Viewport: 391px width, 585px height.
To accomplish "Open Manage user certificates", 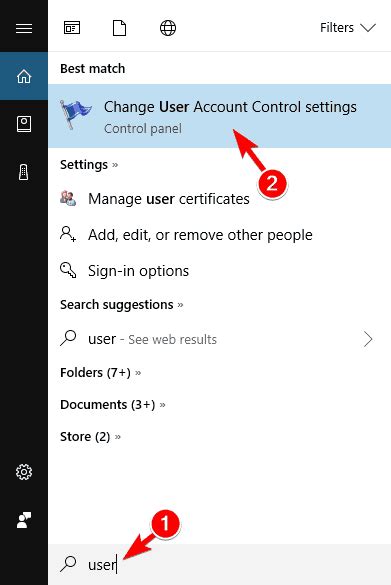I will pos(219,199).
